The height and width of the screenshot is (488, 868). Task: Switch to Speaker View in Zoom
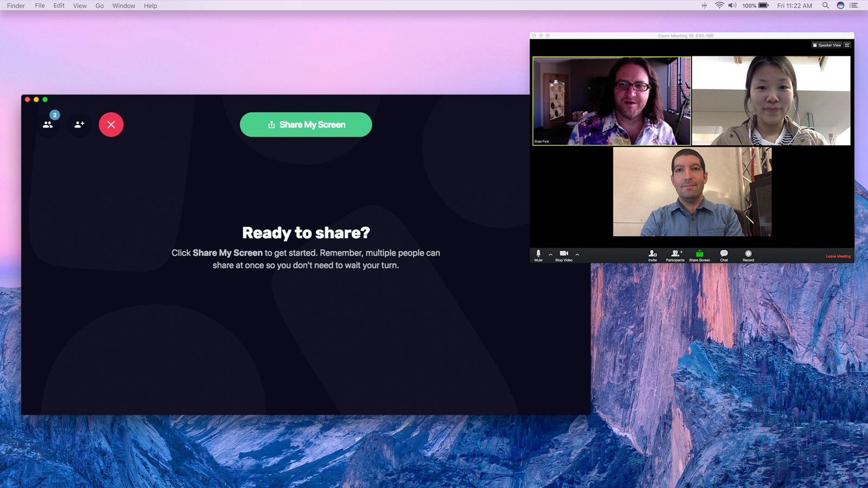827,45
